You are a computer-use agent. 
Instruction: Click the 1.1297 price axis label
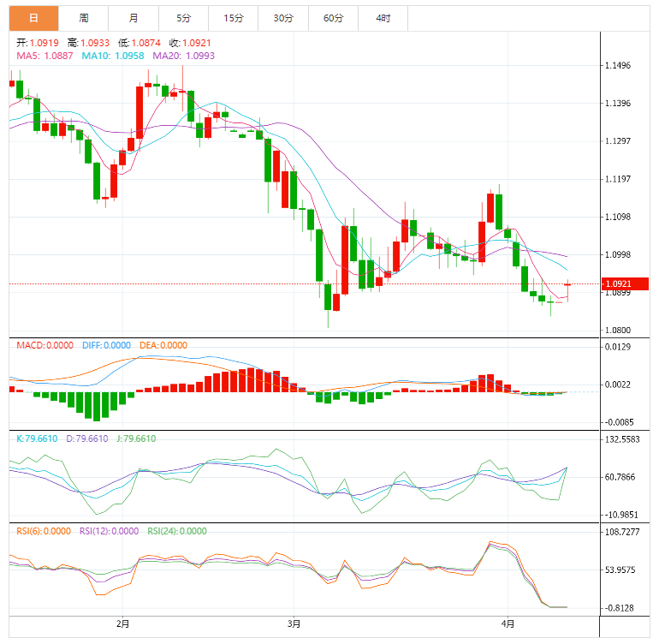618,141
